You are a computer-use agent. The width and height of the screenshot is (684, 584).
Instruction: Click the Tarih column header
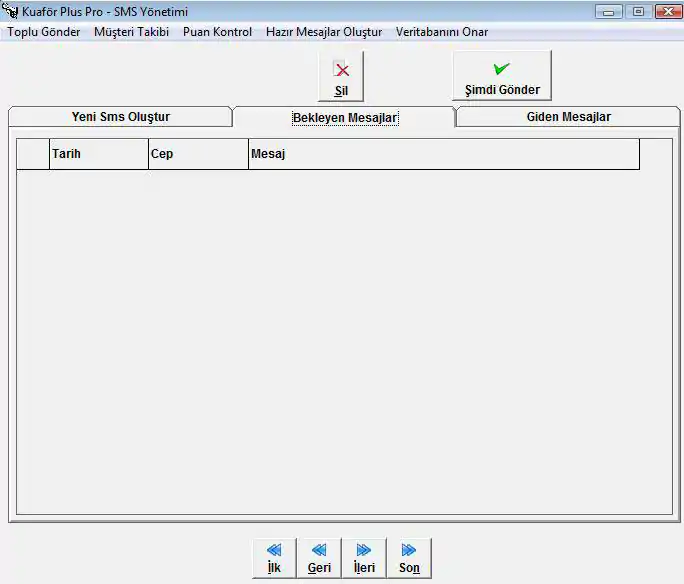[98, 154]
